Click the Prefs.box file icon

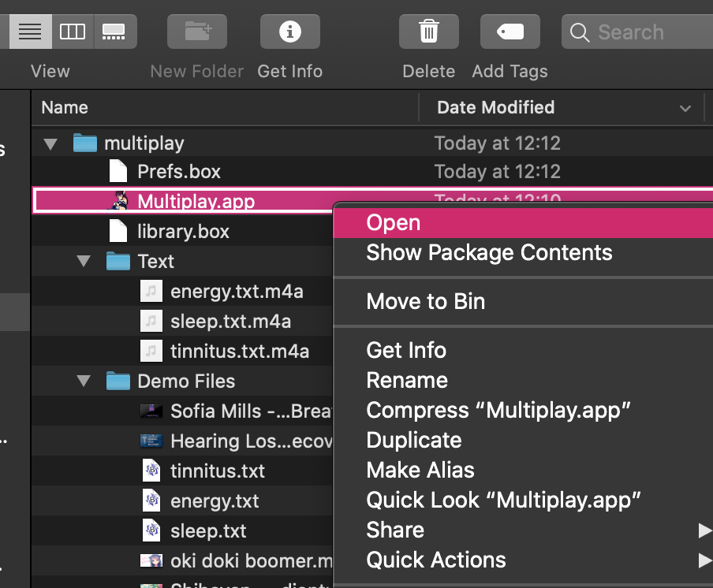tap(118, 171)
